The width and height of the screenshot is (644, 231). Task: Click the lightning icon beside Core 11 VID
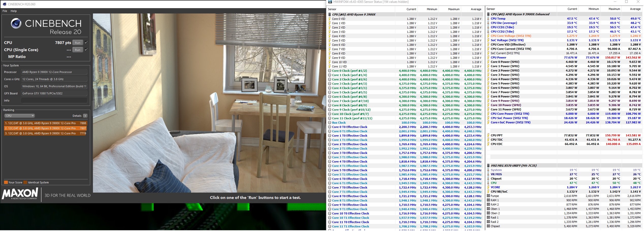pos(330,66)
